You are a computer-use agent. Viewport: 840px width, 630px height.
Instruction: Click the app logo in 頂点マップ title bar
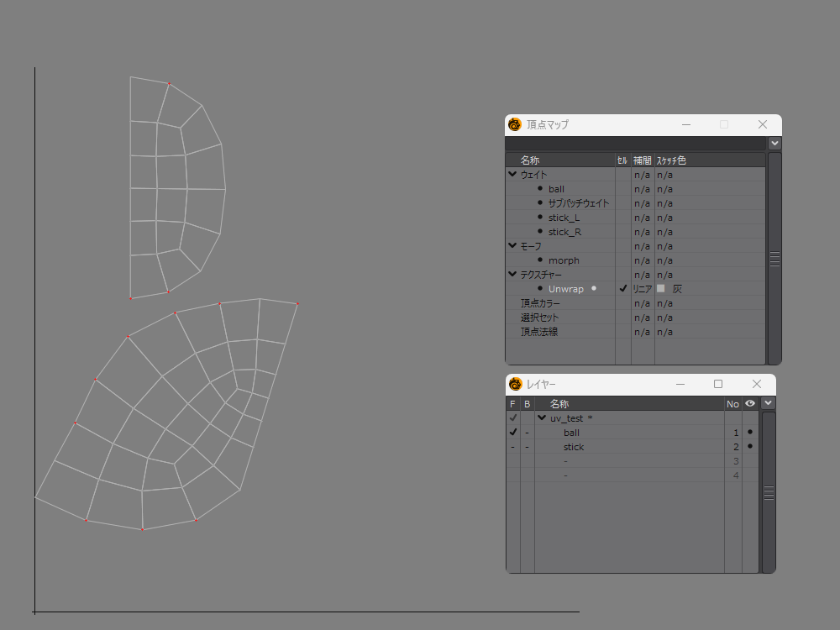515,124
